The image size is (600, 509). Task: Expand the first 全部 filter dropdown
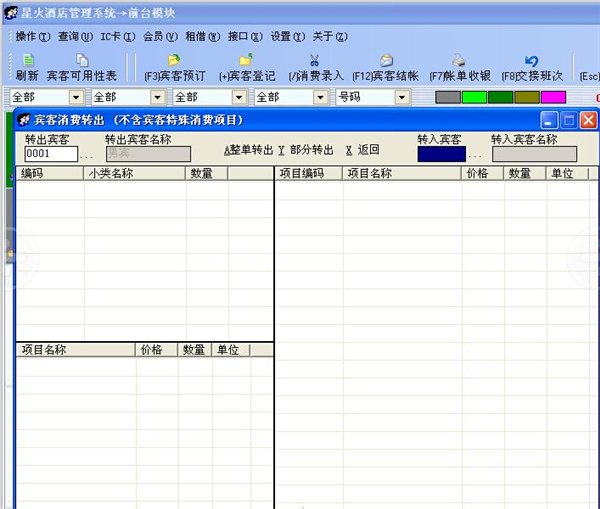pos(76,97)
